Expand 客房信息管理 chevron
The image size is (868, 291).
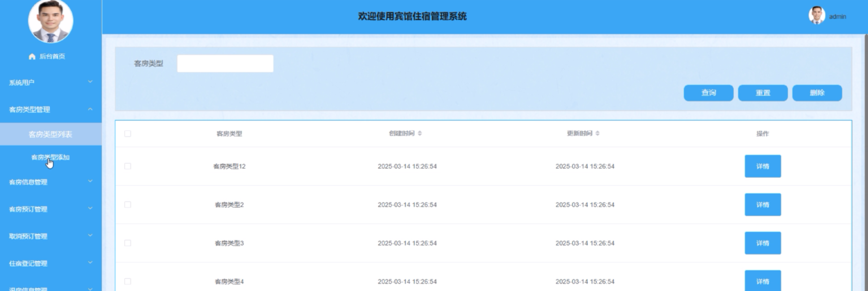90,181
